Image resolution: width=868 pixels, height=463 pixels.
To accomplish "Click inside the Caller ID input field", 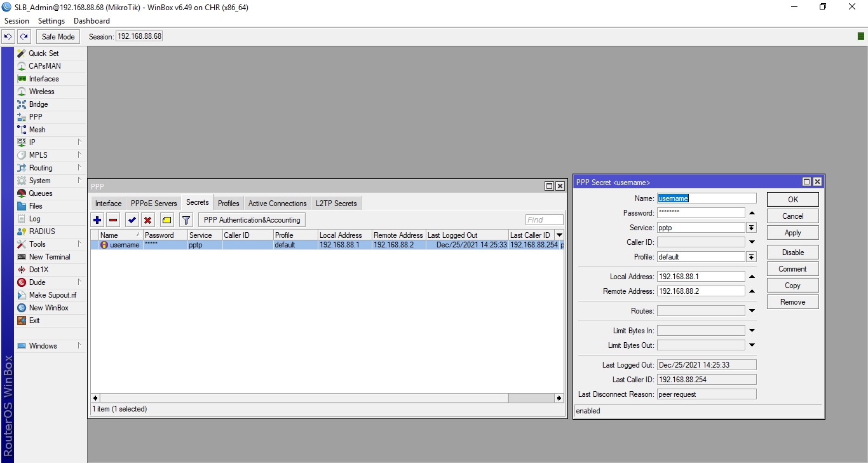I will (x=701, y=242).
